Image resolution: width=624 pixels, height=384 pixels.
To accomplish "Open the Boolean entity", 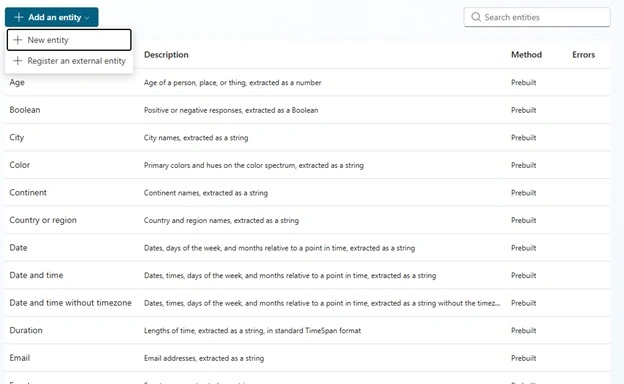I will coord(25,110).
